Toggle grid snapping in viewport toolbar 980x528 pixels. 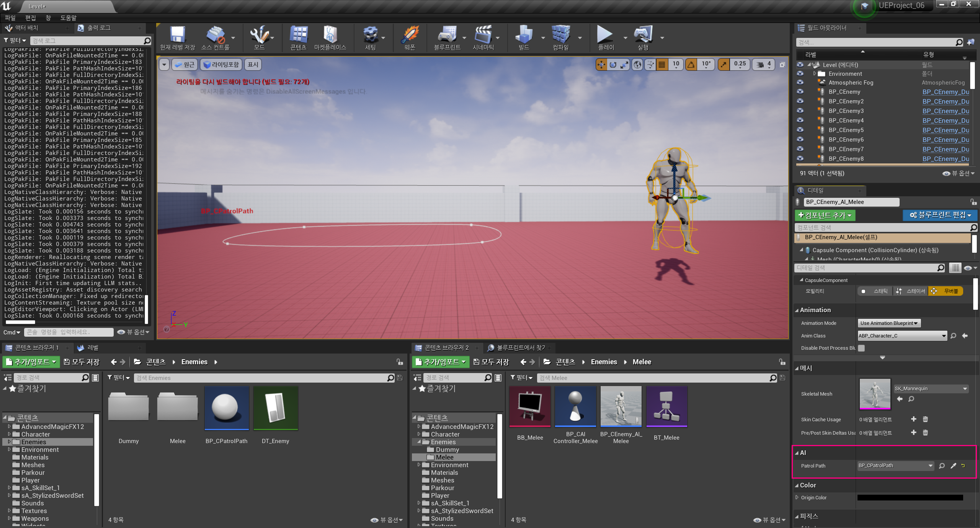tap(661, 65)
